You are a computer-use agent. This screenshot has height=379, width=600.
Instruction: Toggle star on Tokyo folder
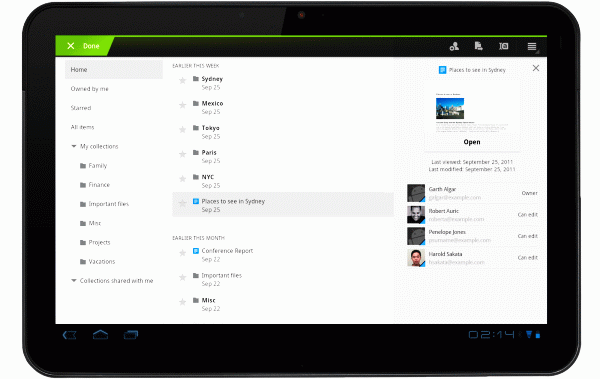click(183, 129)
